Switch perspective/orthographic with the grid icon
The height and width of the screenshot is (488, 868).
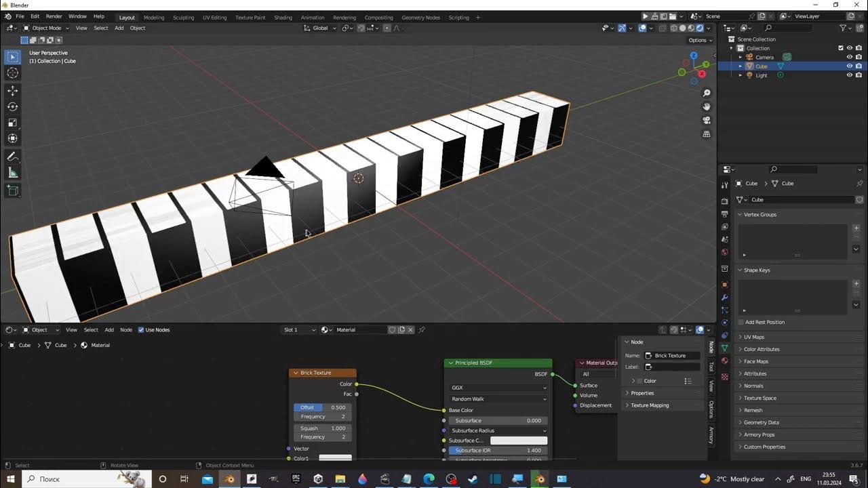tap(707, 134)
